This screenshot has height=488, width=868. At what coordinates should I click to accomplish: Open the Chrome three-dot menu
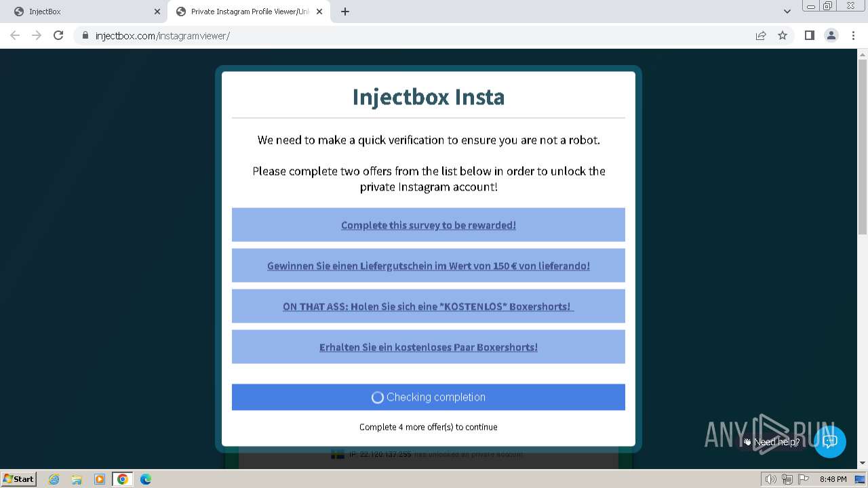coord(852,35)
